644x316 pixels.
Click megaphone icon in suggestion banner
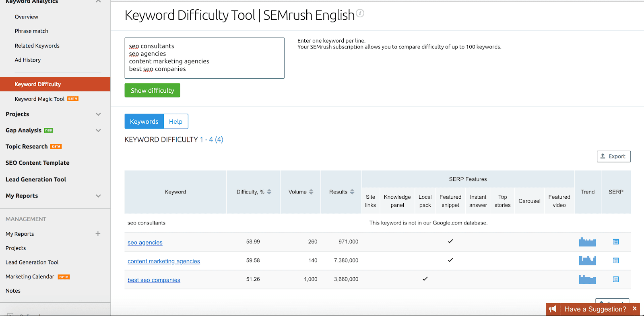pos(553,309)
